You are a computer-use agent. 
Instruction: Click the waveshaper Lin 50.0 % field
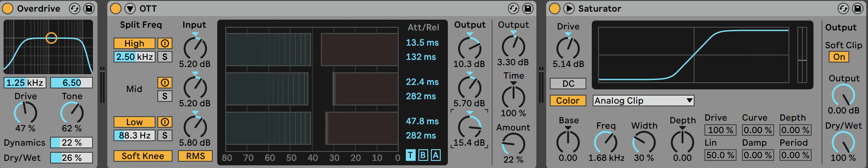click(x=720, y=155)
